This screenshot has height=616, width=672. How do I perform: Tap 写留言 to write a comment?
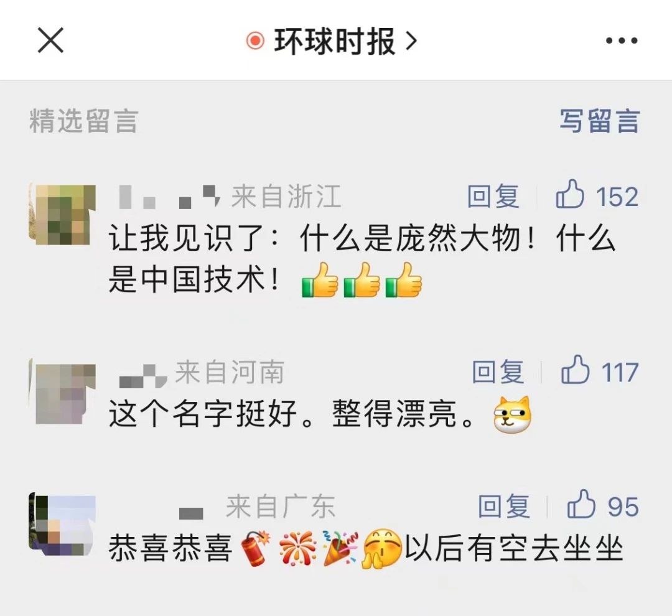point(600,121)
